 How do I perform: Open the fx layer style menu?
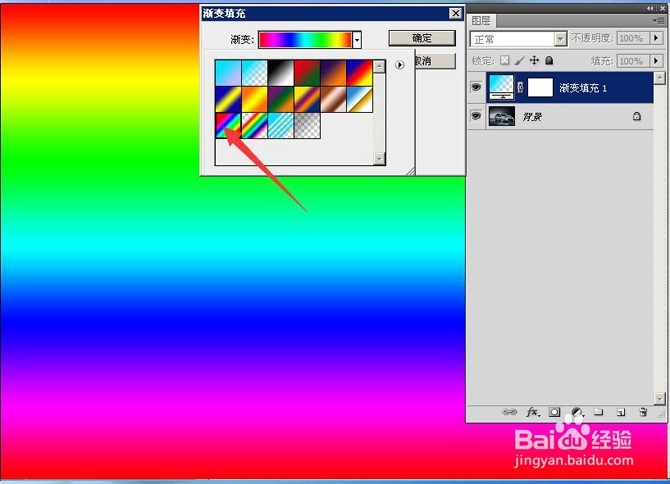point(533,412)
